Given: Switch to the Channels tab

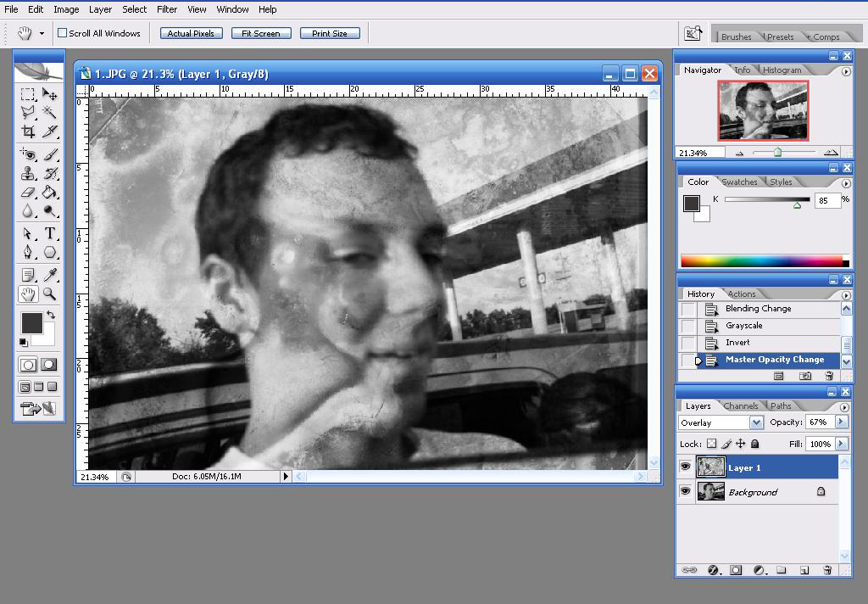Looking at the screenshot, I should pos(743,405).
